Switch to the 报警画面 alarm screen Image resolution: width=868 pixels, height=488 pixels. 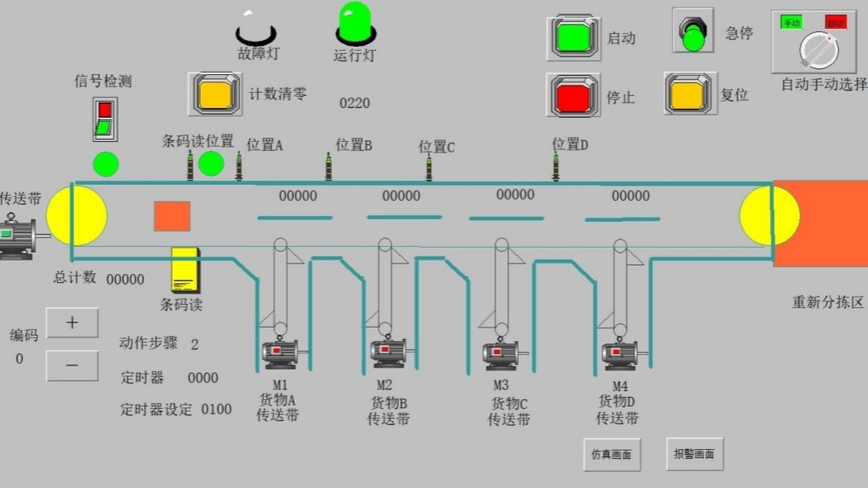point(694,453)
